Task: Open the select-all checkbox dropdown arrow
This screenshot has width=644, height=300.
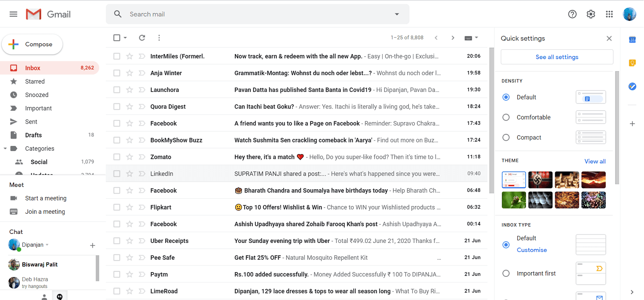Action: pos(125,38)
